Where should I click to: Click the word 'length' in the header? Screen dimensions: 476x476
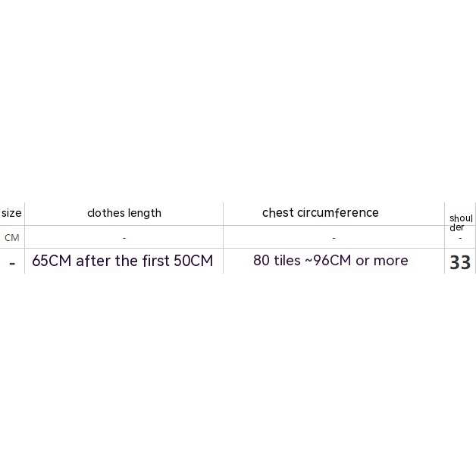pos(144,213)
